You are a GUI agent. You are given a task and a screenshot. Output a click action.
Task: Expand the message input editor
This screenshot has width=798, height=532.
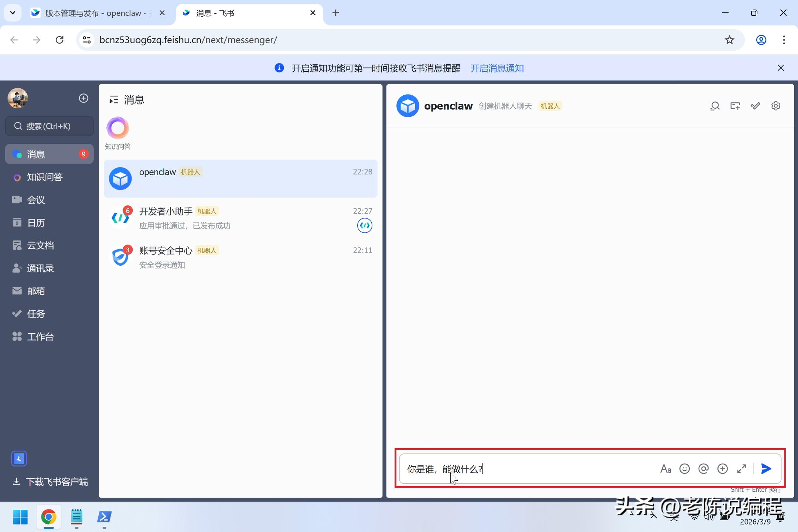pyautogui.click(x=741, y=469)
